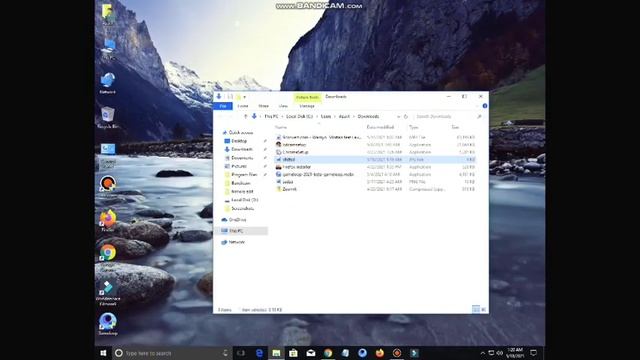The image size is (640, 360).
Task: Select Desktop in the navigation pane
Action: [236, 141]
